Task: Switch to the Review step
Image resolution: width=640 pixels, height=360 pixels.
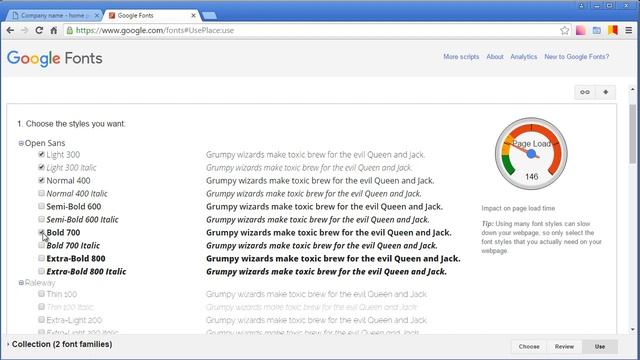Action: pos(564,347)
